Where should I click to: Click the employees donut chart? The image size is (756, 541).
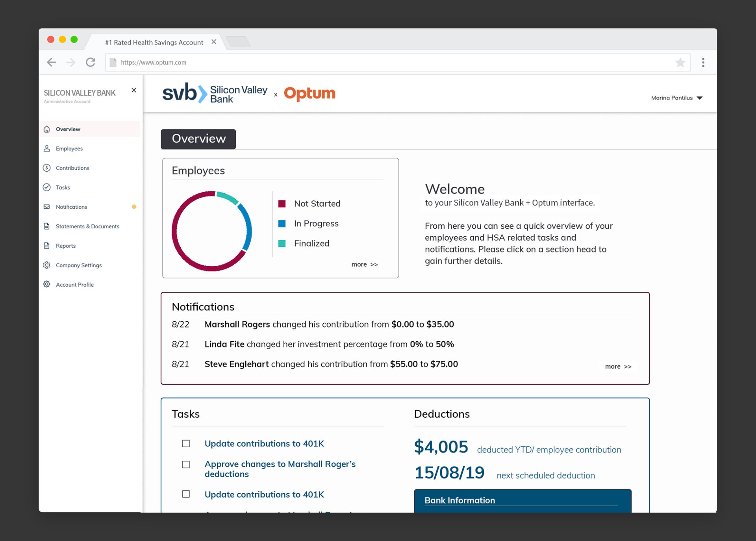pyautogui.click(x=212, y=231)
